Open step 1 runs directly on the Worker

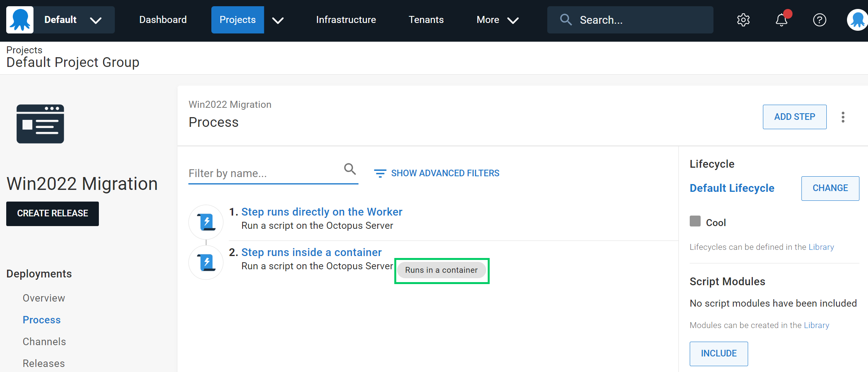coord(322,212)
